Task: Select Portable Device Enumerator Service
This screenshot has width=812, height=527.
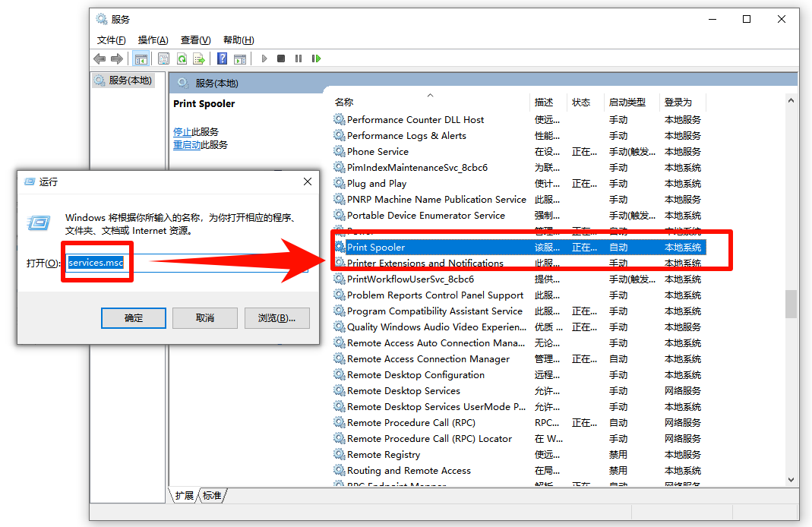Action: (425, 216)
